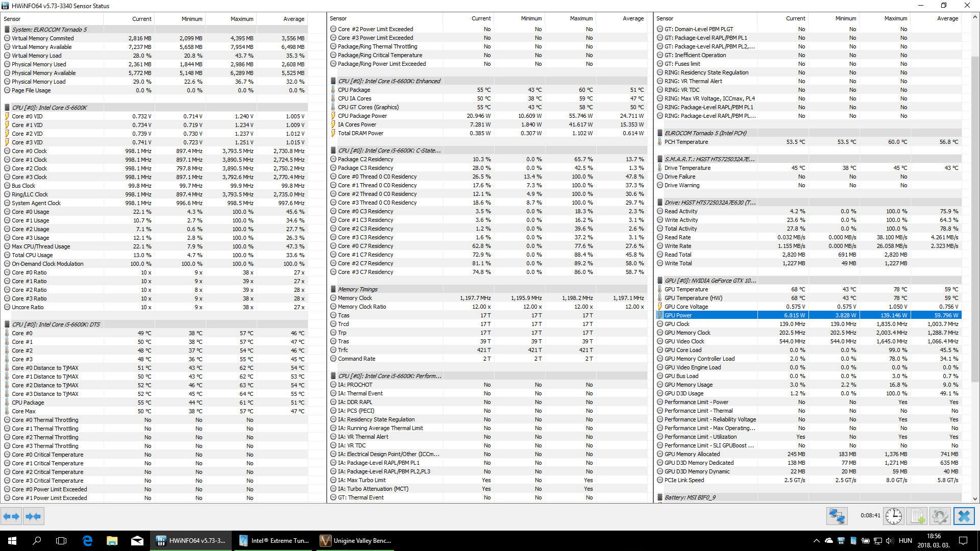Click the scrollbar up arrow in the right panel
The height and width of the screenshot is (551, 980).
click(x=975, y=17)
